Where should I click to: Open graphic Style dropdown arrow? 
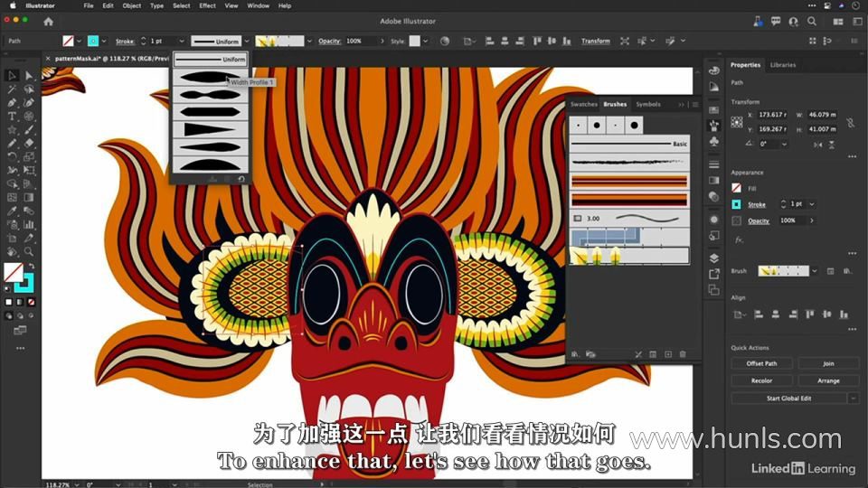[425, 41]
